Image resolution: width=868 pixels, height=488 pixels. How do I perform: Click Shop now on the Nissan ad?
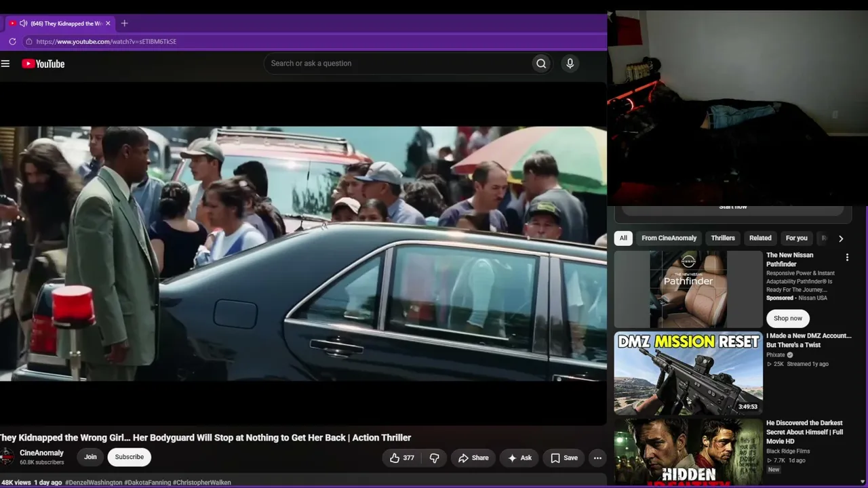click(x=788, y=319)
